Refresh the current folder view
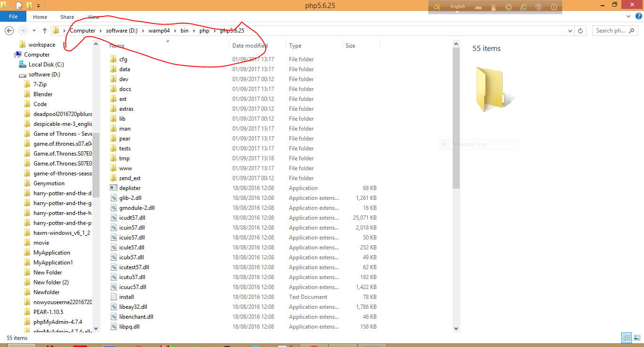Image resolution: width=644 pixels, height=347 pixels. point(581,31)
